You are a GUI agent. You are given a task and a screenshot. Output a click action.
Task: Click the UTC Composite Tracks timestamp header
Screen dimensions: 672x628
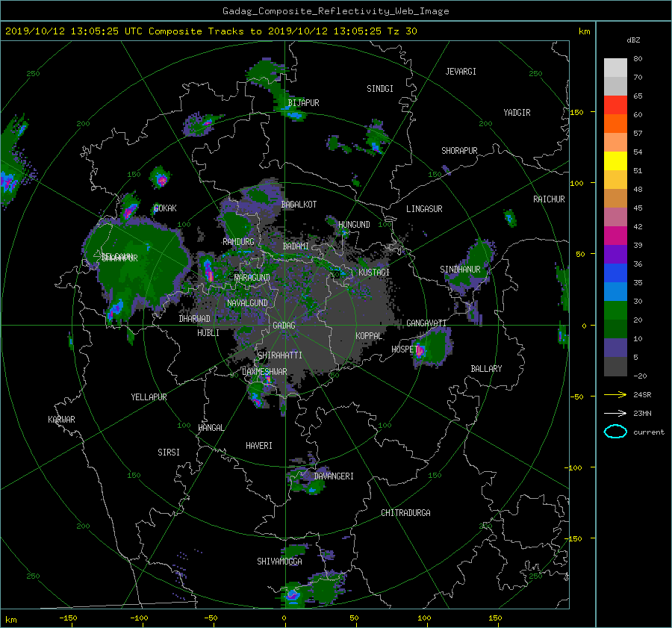pos(211,31)
